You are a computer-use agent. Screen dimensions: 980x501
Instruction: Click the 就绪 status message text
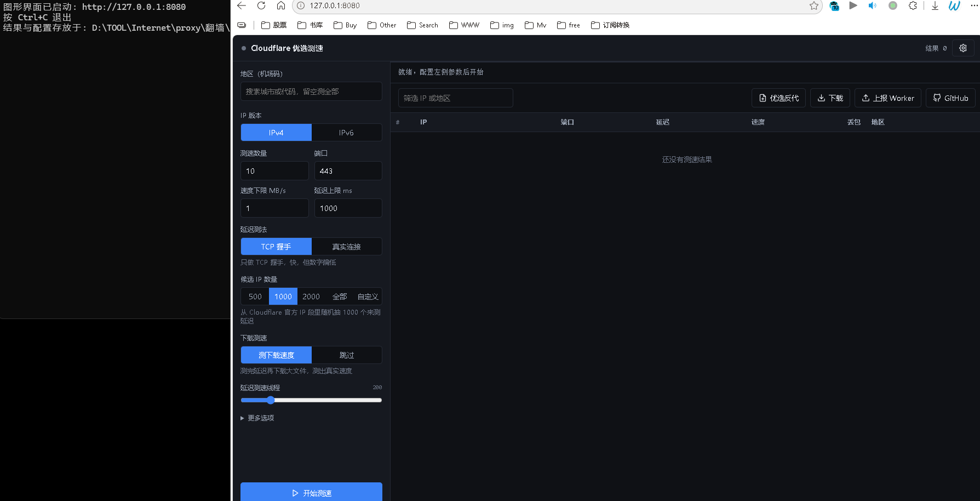click(441, 72)
